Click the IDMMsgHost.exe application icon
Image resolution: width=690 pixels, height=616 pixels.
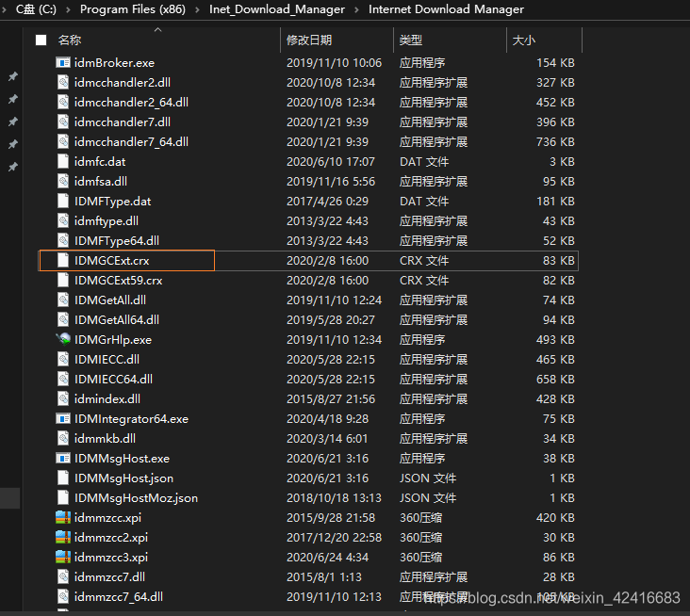(63, 459)
